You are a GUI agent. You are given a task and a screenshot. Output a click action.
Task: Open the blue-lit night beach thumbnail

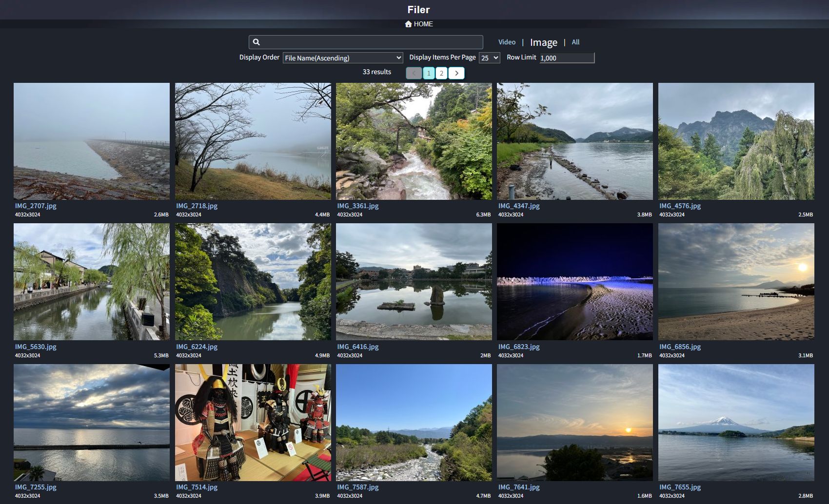(574, 282)
